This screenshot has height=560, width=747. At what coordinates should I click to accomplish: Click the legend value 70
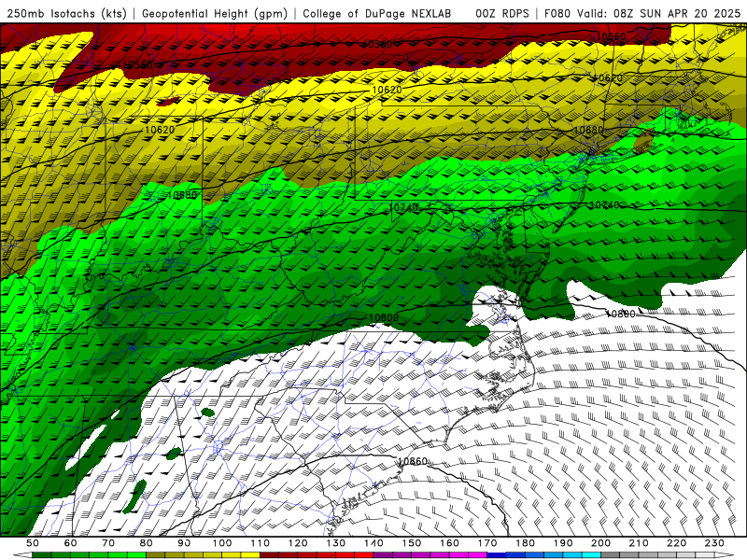tap(108, 543)
